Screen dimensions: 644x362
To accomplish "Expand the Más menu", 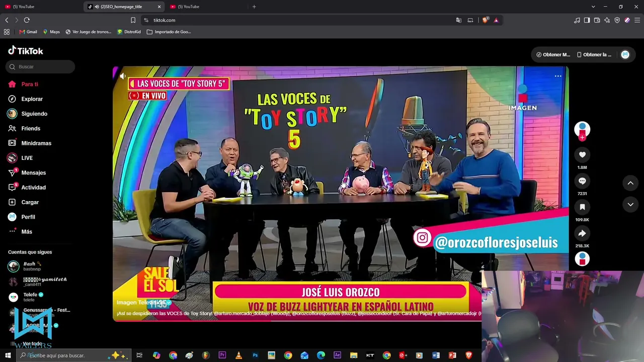I will click(x=27, y=232).
